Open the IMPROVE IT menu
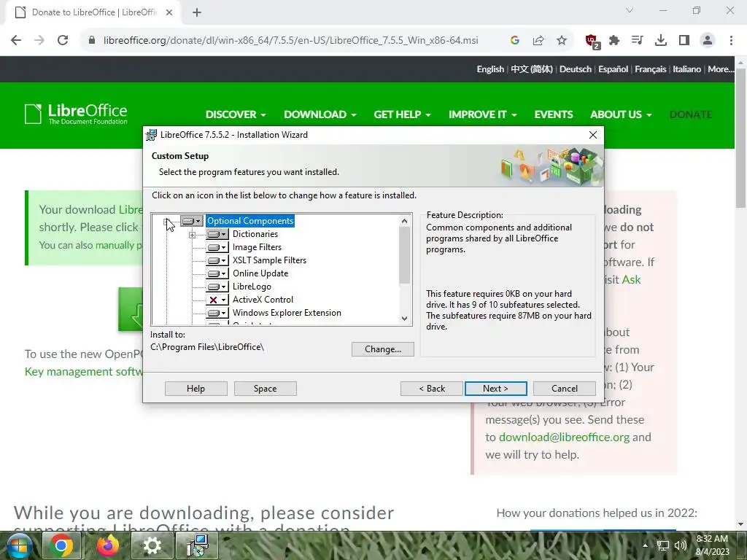Screen dimensions: 747x560 click(483, 114)
